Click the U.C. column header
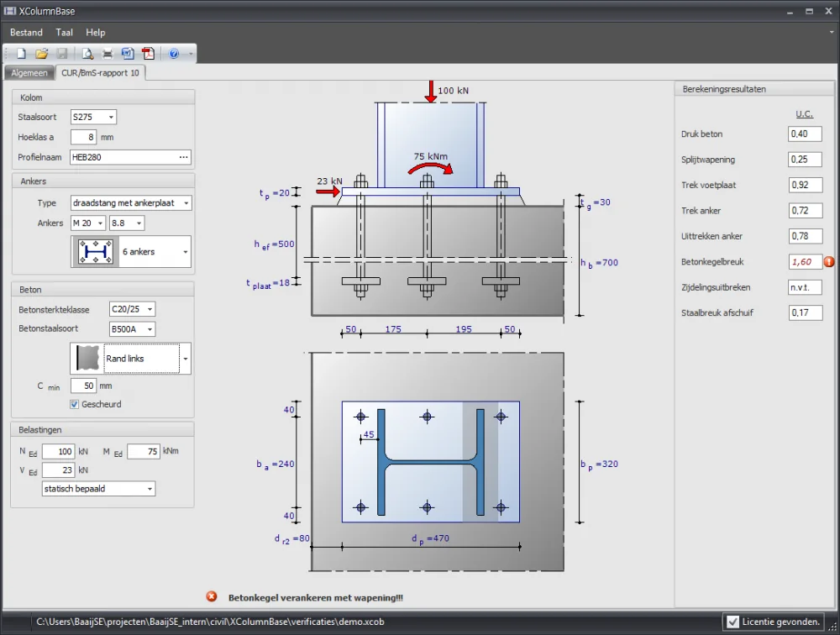 [804, 113]
